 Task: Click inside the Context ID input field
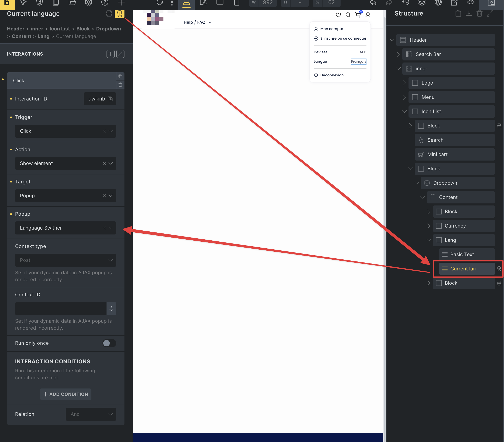[x=61, y=309]
